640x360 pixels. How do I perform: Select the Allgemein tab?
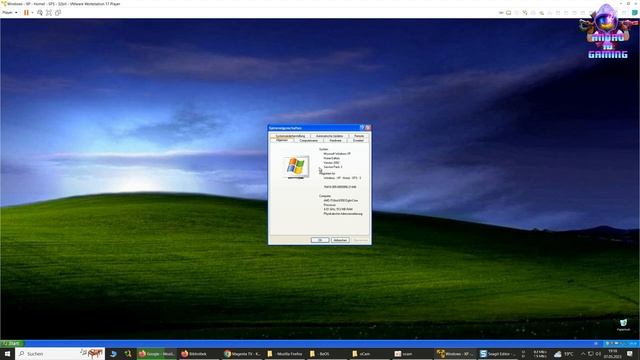282,140
